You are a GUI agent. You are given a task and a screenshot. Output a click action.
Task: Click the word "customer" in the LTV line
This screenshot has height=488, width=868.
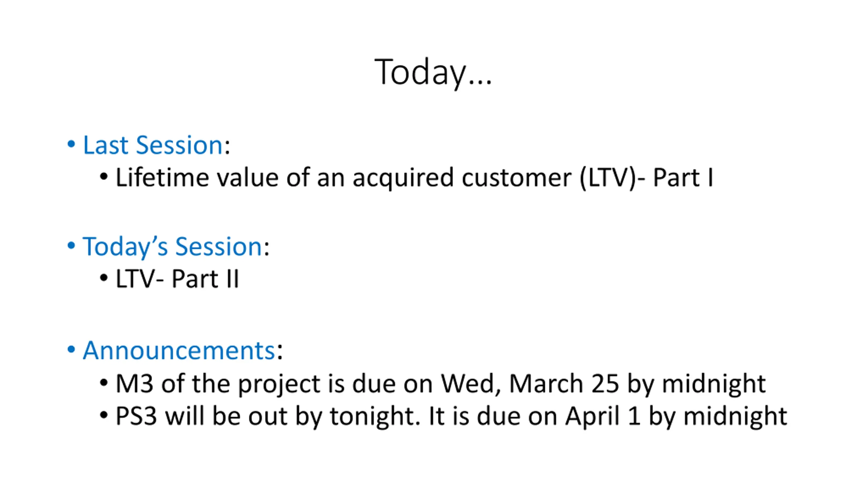(517, 178)
